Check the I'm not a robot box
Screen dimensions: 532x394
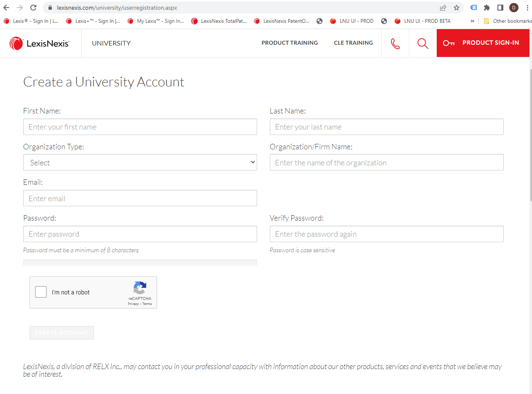tap(41, 292)
